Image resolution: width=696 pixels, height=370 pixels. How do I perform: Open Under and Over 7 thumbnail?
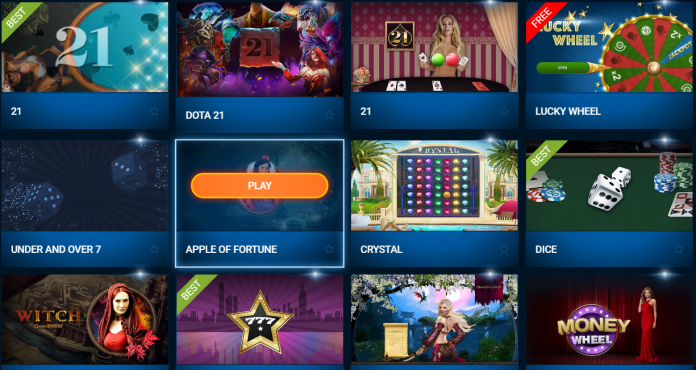(85, 185)
